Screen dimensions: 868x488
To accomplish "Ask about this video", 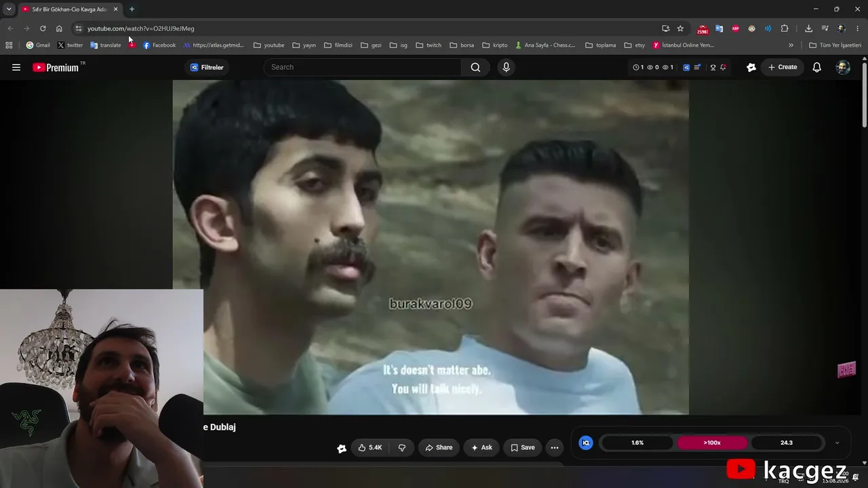I will coord(481,447).
